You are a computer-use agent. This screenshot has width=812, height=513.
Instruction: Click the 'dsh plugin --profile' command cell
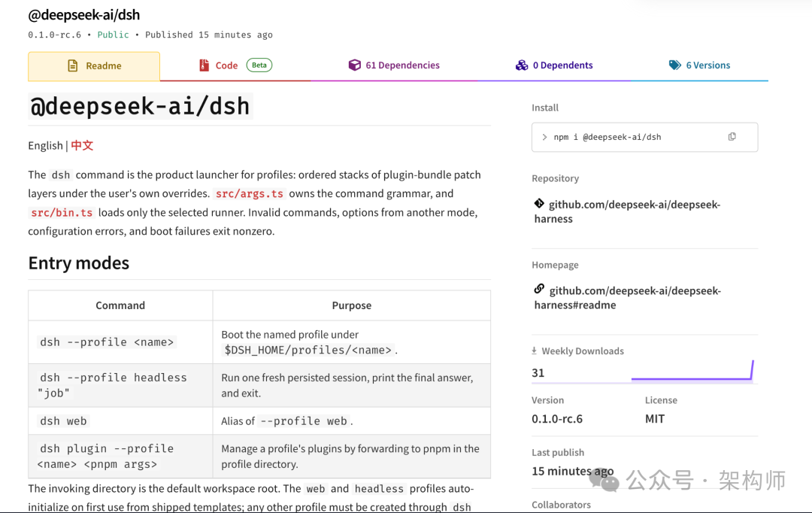click(120, 456)
